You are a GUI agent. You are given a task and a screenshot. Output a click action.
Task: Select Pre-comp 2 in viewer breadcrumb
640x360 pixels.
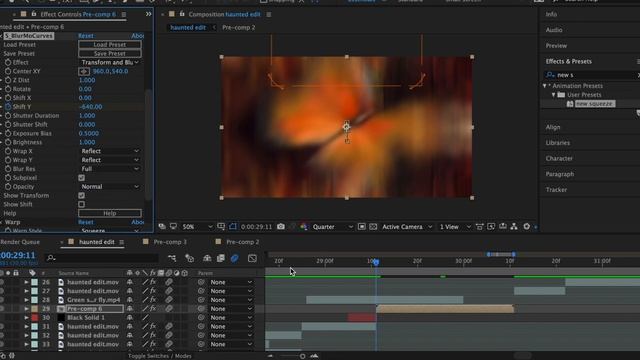238,28
